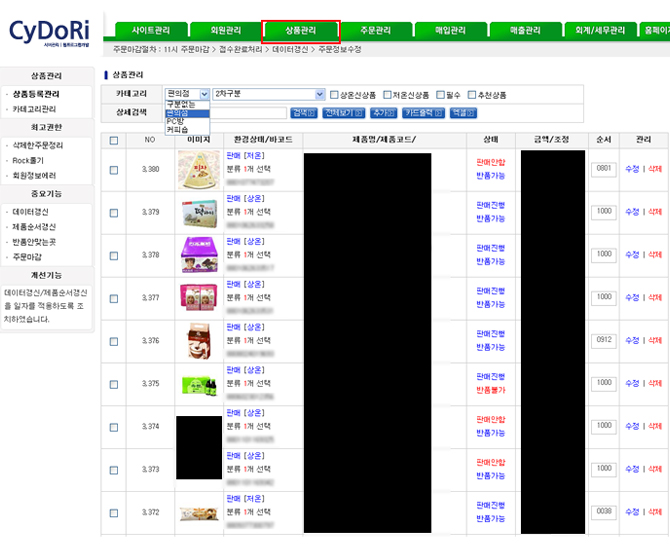Viewport: 670px width, 554px height.
Task: Click the 엑셀 export button
Action: (x=463, y=113)
